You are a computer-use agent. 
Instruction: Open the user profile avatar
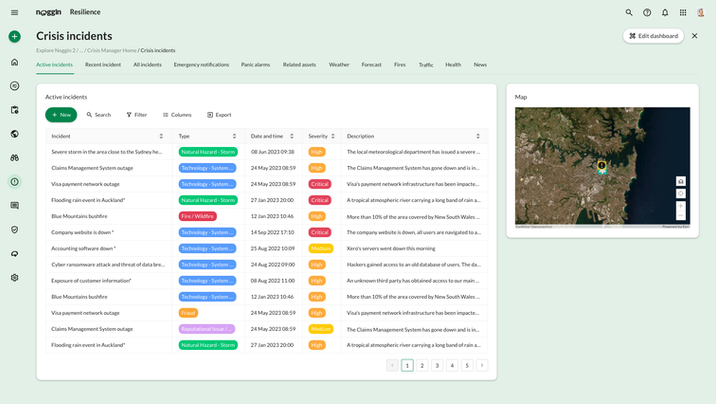pyautogui.click(x=700, y=12)
